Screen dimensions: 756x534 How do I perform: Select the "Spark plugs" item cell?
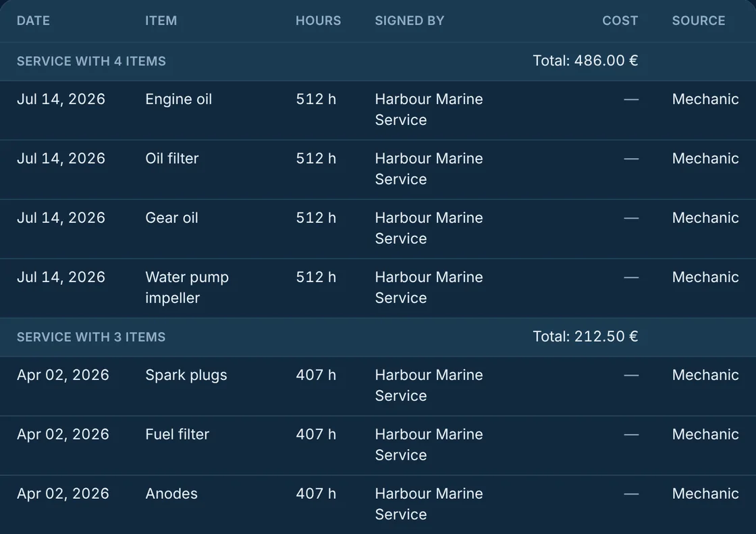(186, 375)
